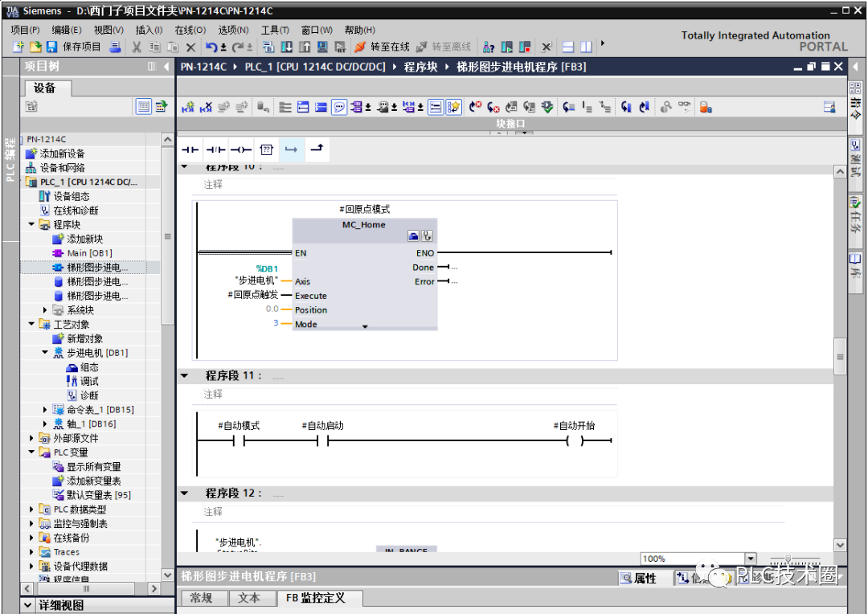Image resolution: width=868 pixels, height=614 pixels.
Task: Start the CPU using the toolbar icon
Action: tap(506, 47)
